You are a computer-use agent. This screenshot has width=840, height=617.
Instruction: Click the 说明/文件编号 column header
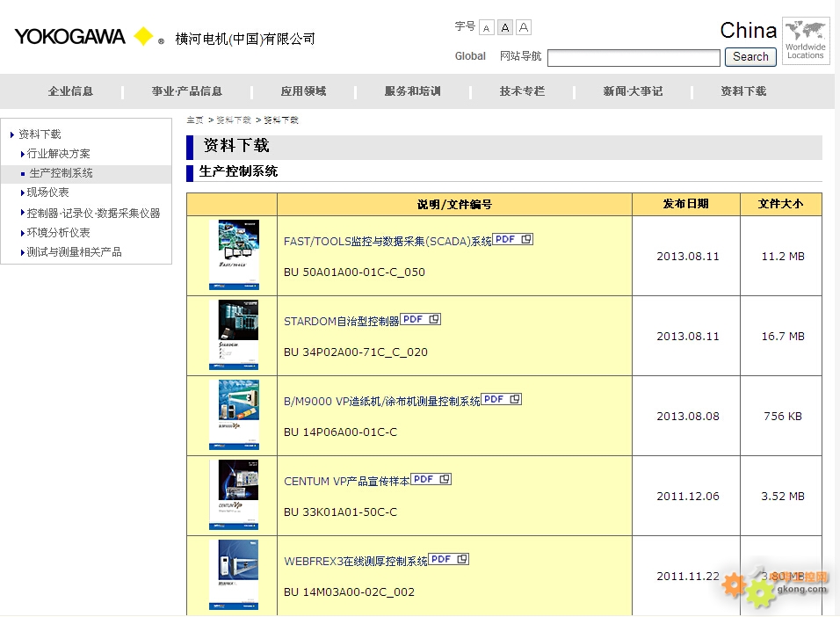click(455, 204)
